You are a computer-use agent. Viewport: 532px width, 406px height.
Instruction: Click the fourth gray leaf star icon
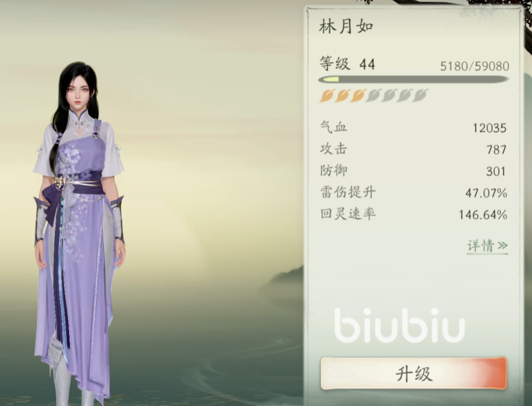[x=373, y=96]
